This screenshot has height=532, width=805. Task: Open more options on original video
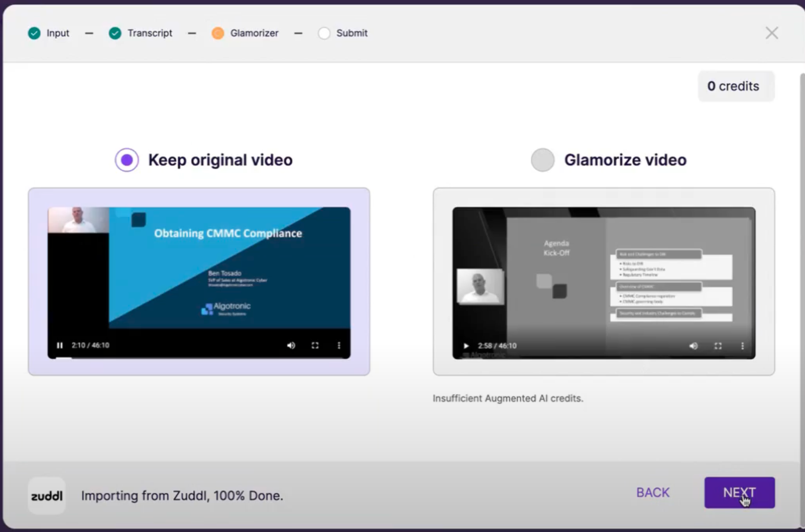pyautogui.click(x=339, y=345)
